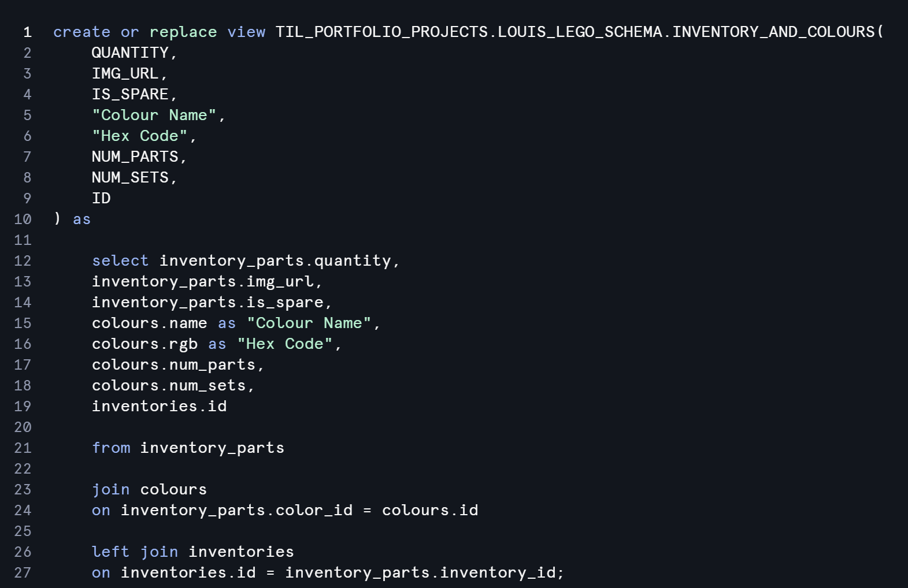908x588 pixels.
Task: Click line number 27 in the gutter
Action: [23, 573]
